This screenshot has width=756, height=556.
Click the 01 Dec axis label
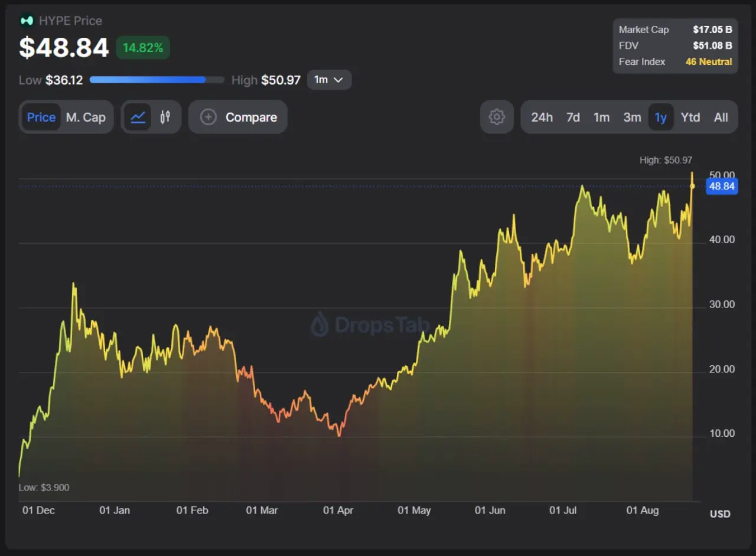[x=38, y=511]
